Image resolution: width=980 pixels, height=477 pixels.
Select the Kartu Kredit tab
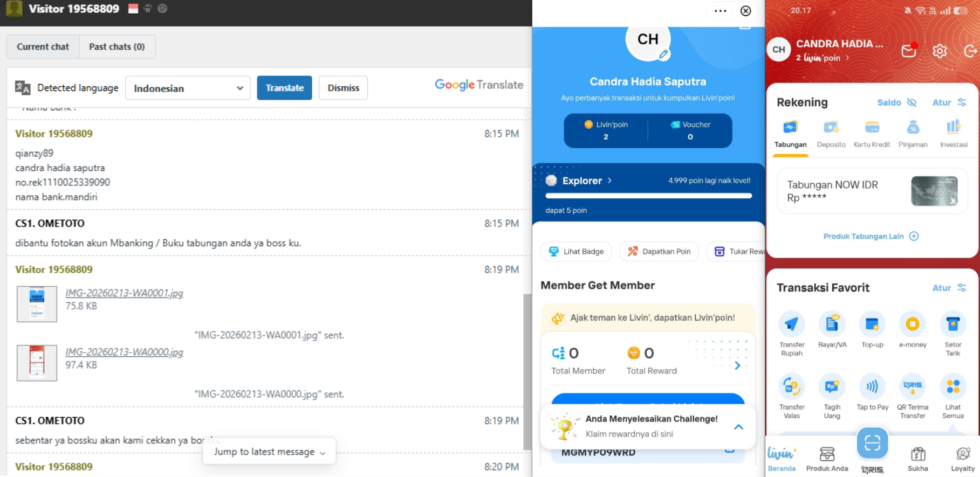[x=872, y=135]
